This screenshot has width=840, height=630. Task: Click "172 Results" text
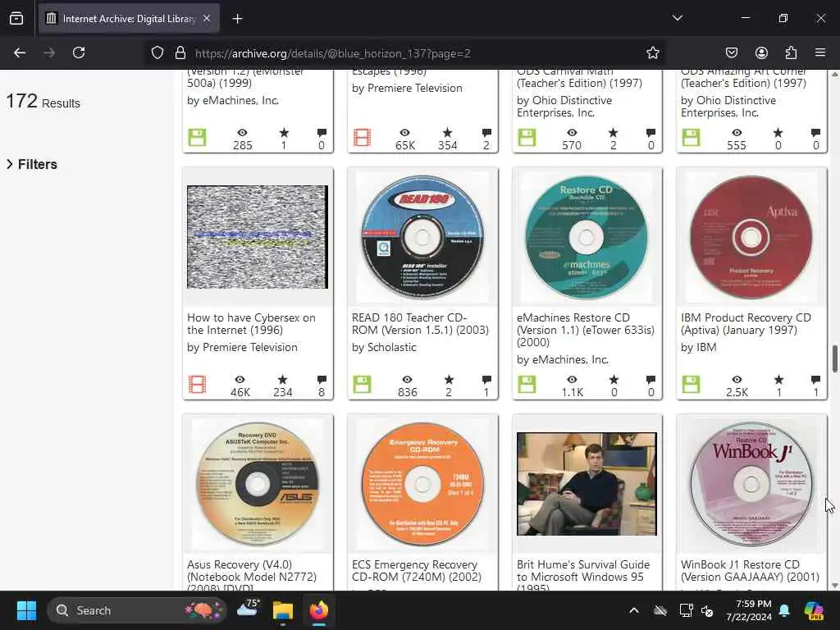(43, 101)
